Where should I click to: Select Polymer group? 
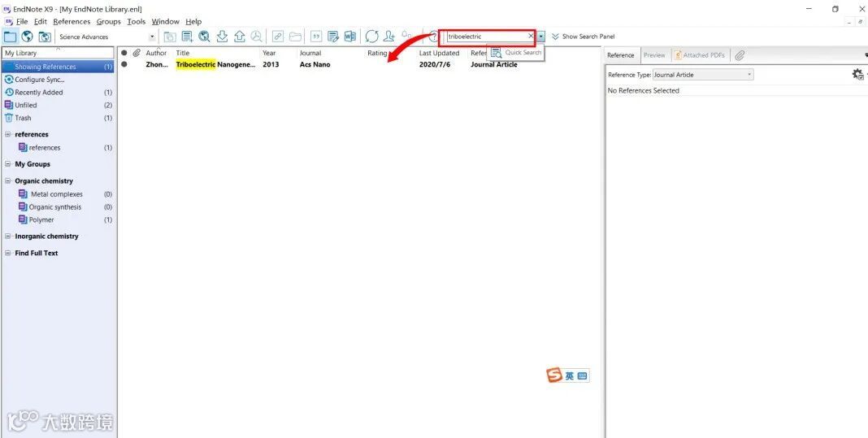[x=59, y=220]
